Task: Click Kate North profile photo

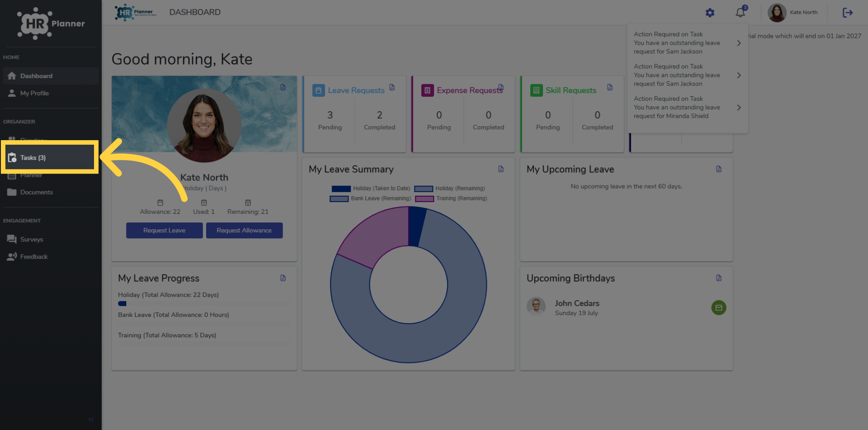Action: click(204, 125)
